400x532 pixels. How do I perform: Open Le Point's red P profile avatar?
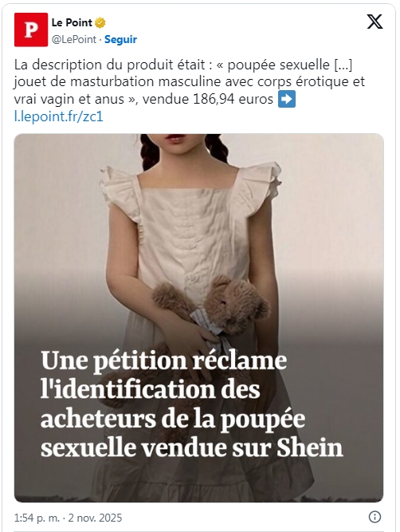[x=31, y=30]
